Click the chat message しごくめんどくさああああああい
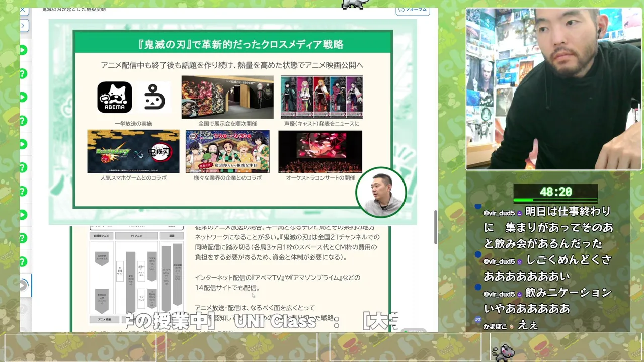The width and height of the screenshot is (644, 362). point(548,267)
